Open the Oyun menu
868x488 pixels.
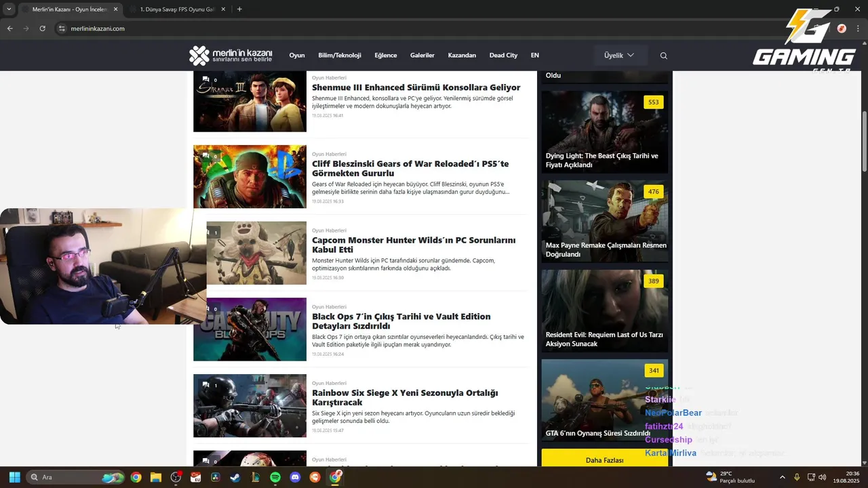coord(297,56)
